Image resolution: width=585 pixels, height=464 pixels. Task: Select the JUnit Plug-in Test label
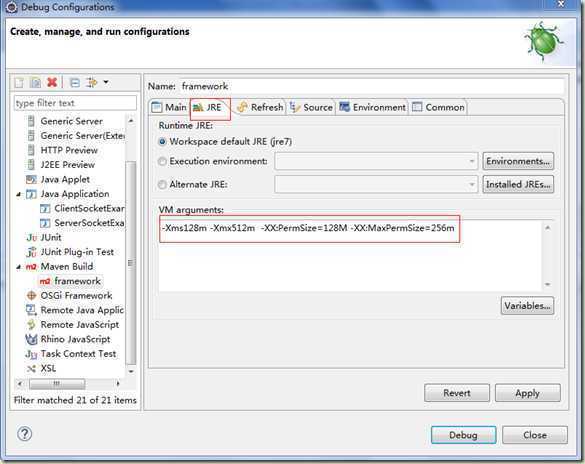point(77,252)
